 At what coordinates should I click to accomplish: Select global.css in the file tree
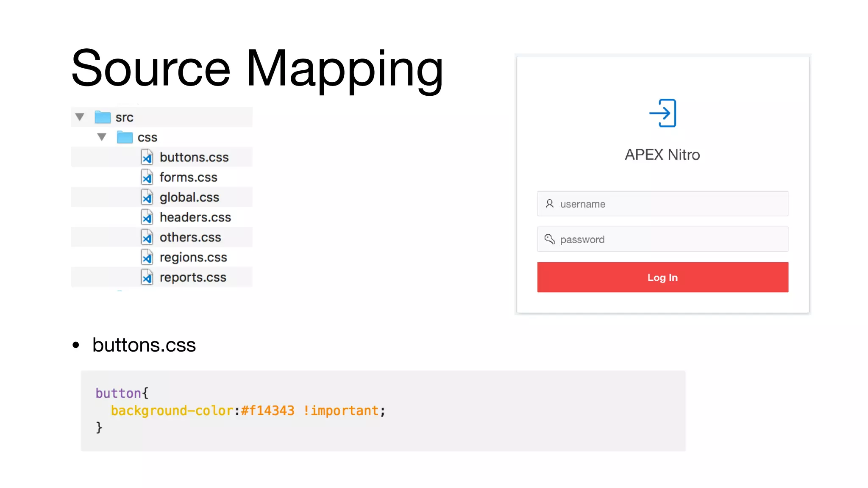(189, 197)
